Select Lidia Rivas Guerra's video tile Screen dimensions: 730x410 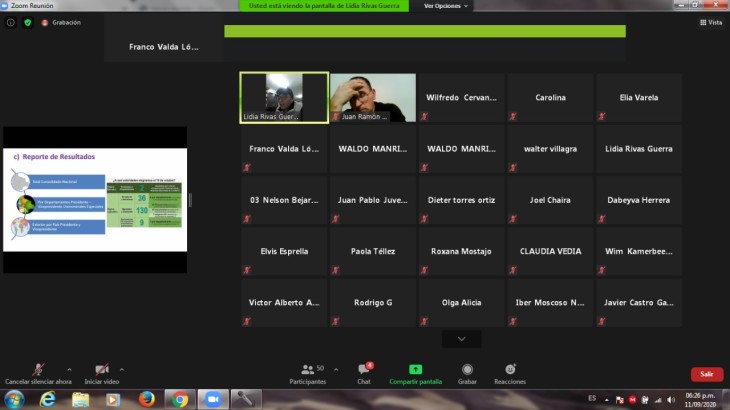point(284,97)
